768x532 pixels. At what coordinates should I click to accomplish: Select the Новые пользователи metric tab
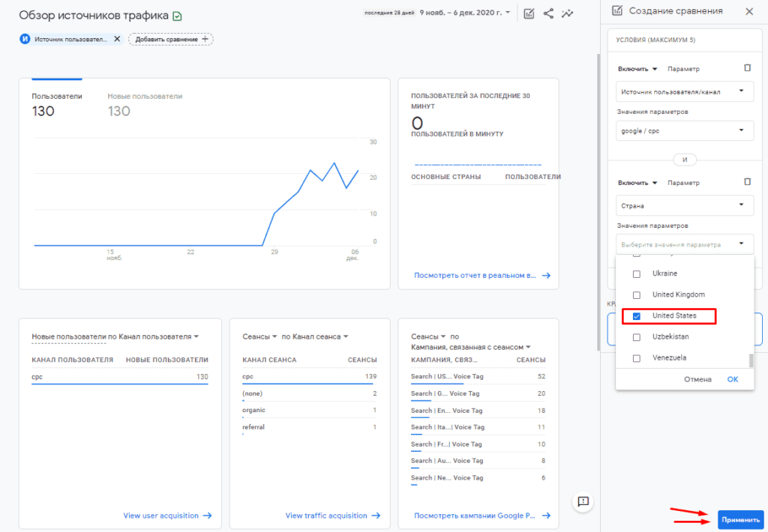click(x=145, y=105)
